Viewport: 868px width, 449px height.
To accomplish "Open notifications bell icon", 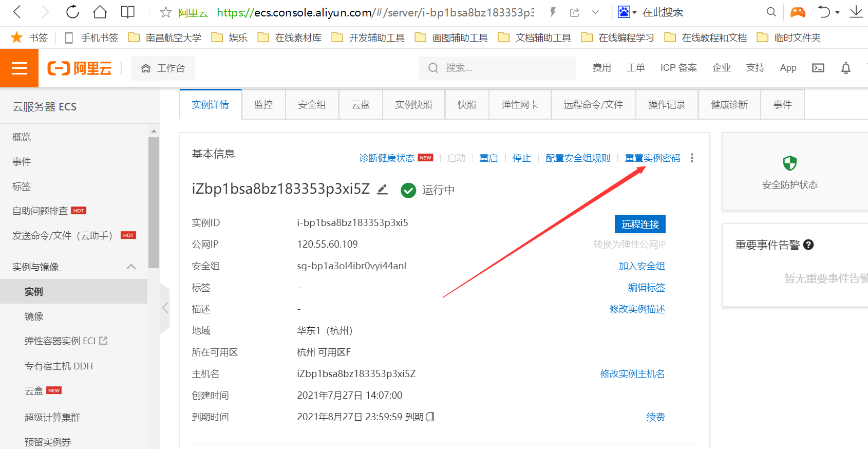I will point(846,68).
